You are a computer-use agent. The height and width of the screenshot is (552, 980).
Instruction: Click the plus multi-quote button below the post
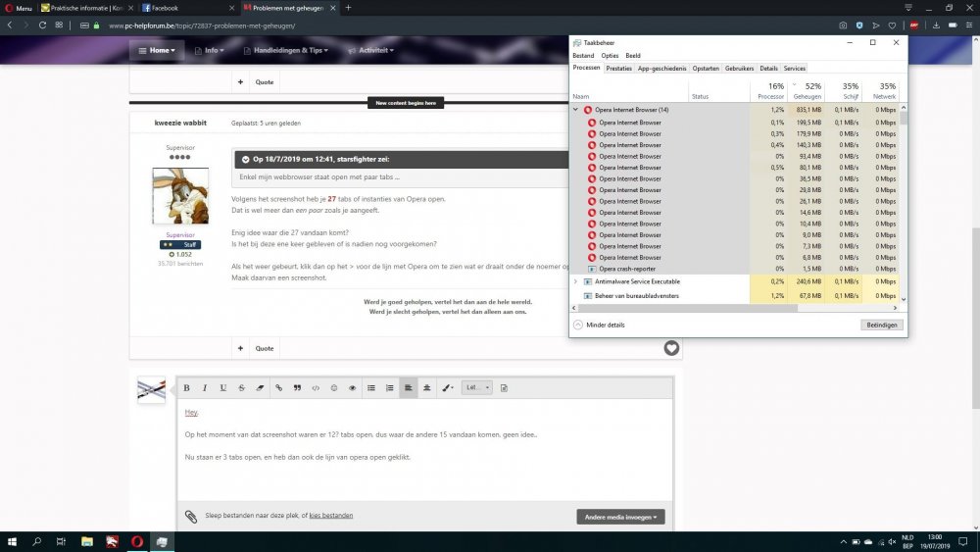[x=240, y=348]
